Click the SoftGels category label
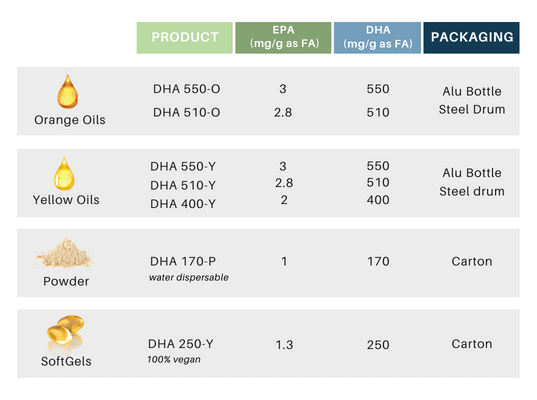The height and width of the screenshot is (400, 537). coord(66,361)
